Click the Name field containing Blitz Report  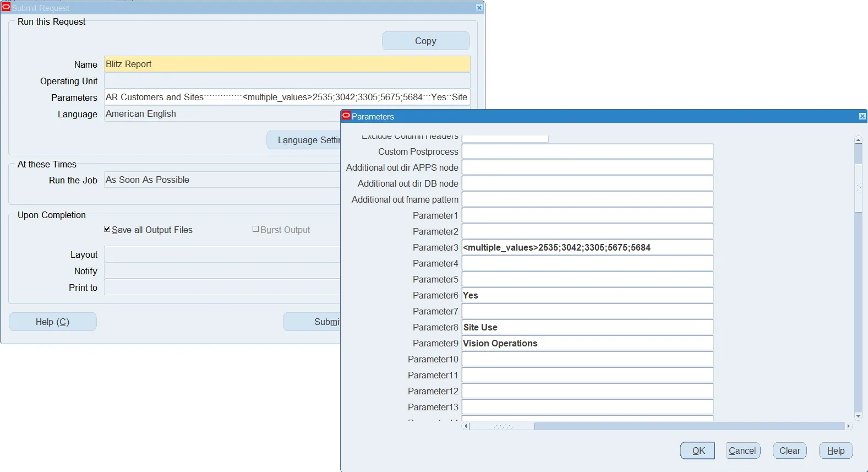pyautogui.click(x=287, y=64)
